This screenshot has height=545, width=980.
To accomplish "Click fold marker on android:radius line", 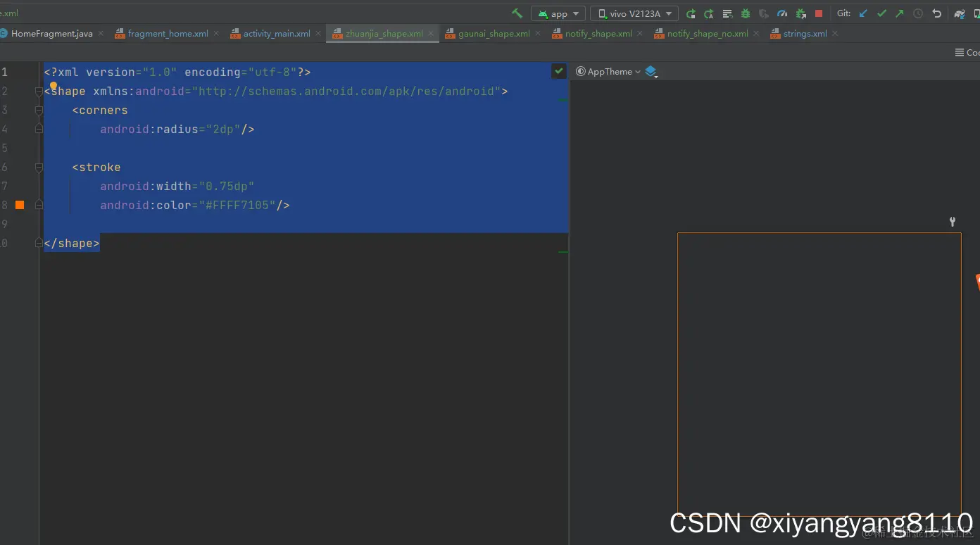I will click(39, 130).
